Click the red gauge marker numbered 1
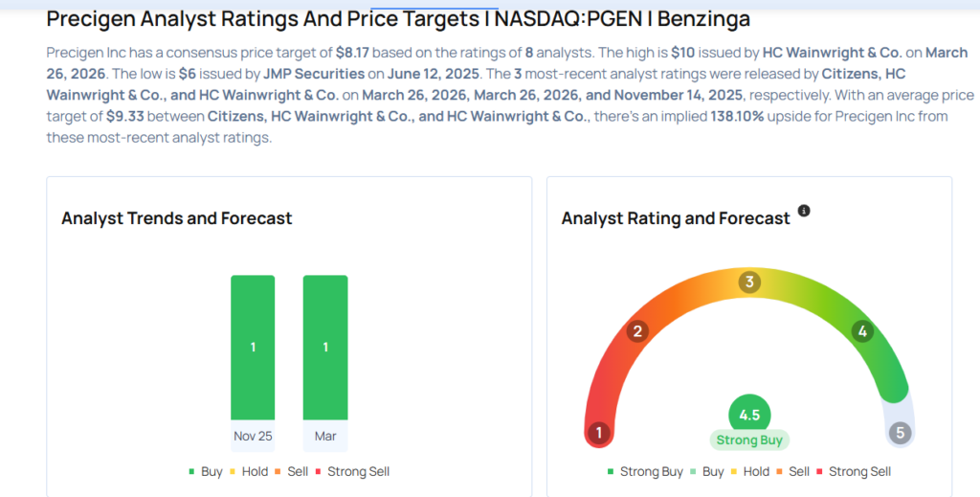 [x=599, y=433]
